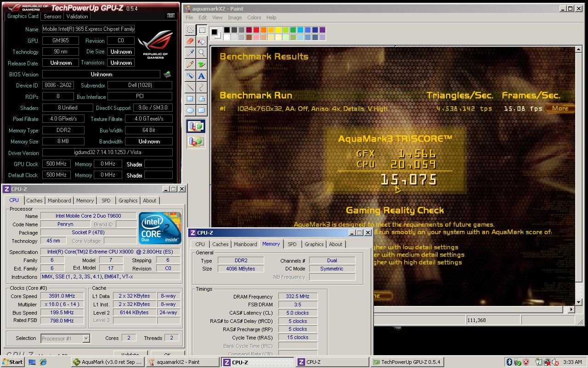Open the Image menu in Paint
This screenshot has height=368, width=588.
[235, 17]
